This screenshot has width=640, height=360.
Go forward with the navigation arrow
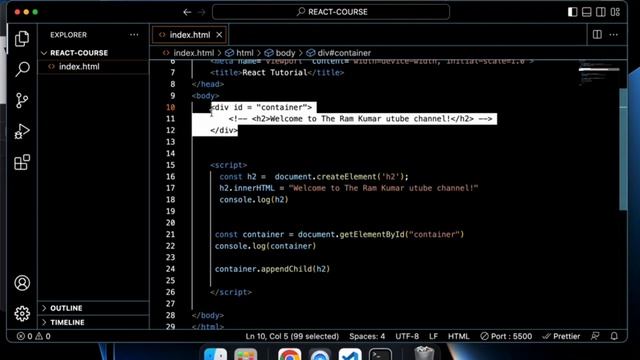coord(202,12)
